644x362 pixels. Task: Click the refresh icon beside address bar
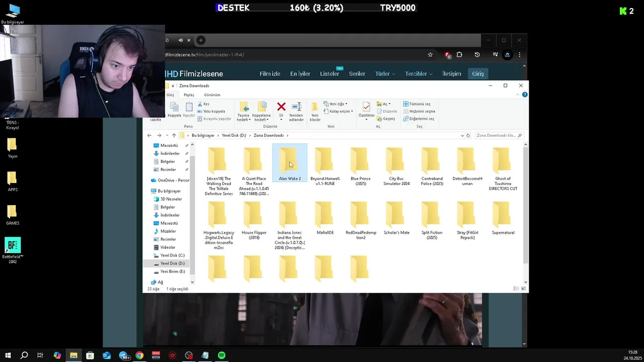(x=468, y=135)
